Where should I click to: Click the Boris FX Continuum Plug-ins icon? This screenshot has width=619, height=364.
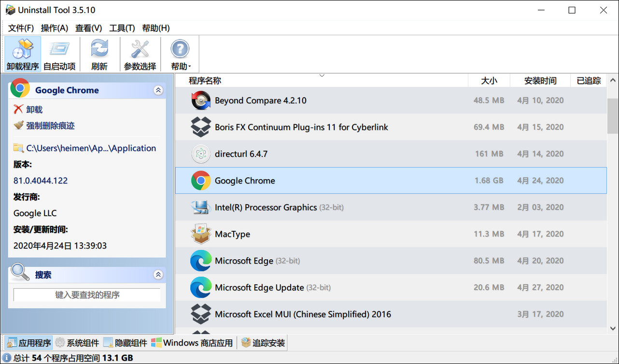[x=201, y=127]
